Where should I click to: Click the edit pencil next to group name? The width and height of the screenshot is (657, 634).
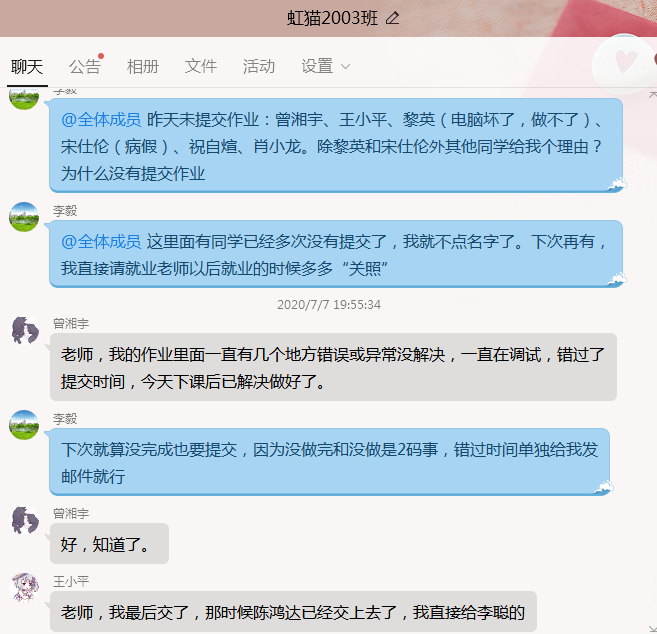[393, 18]
